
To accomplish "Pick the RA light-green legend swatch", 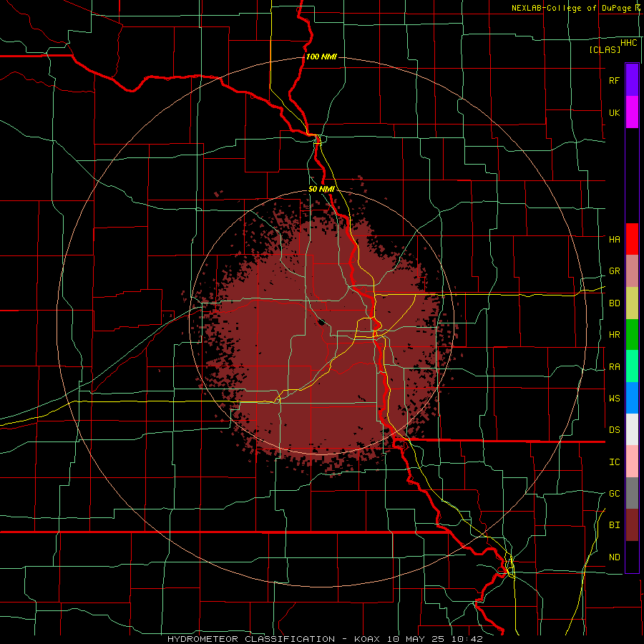I will pos(632,366).
